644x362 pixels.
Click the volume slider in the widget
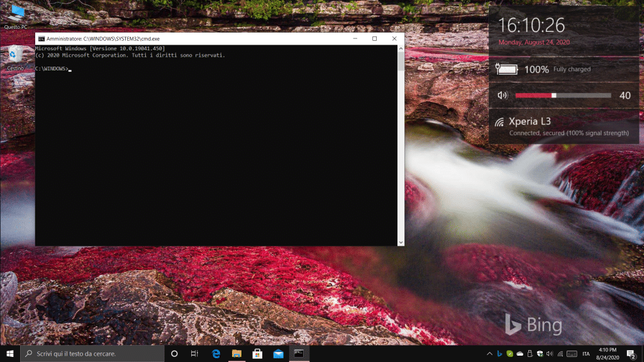click(x=563, y=96)
